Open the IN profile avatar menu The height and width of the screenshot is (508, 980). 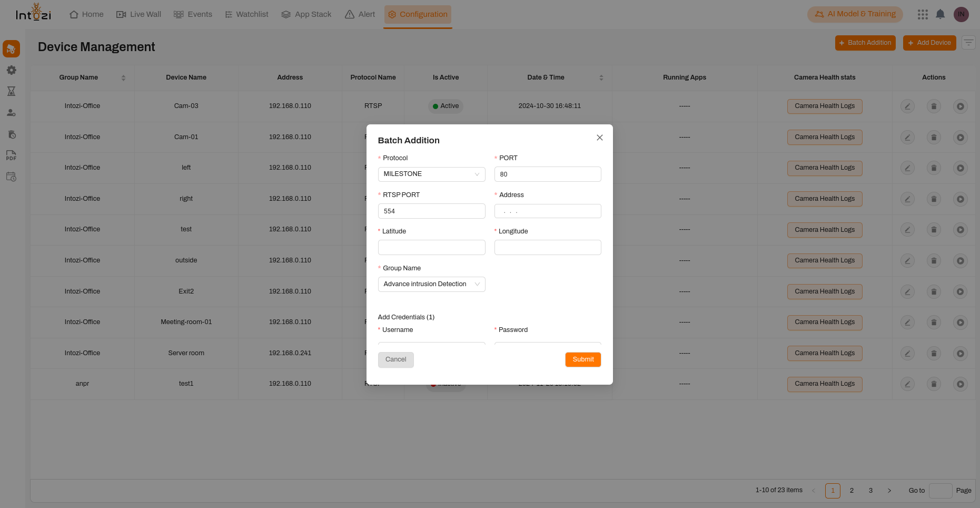pyautogui.click(x=961, y=14)
